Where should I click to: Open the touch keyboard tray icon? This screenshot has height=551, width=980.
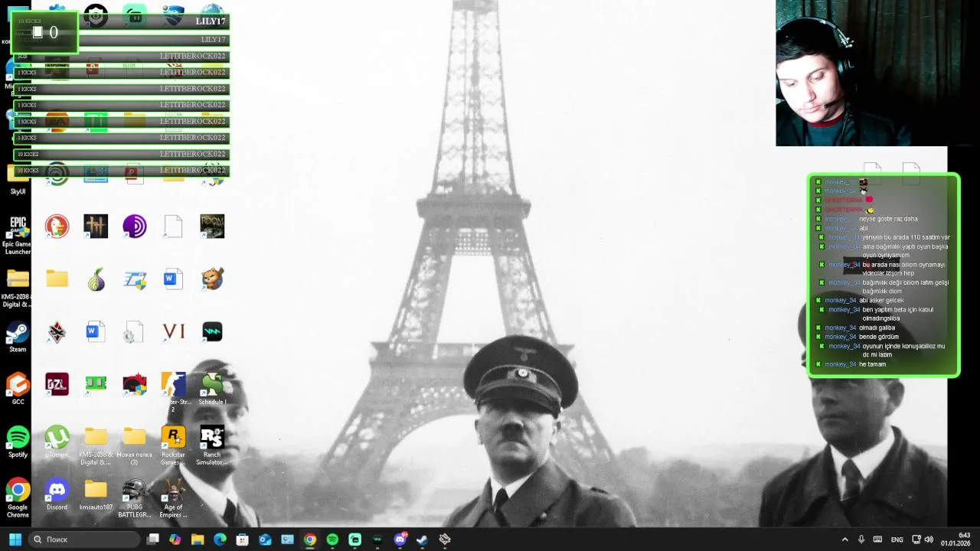pyautogui.click(x=877, y=540)
